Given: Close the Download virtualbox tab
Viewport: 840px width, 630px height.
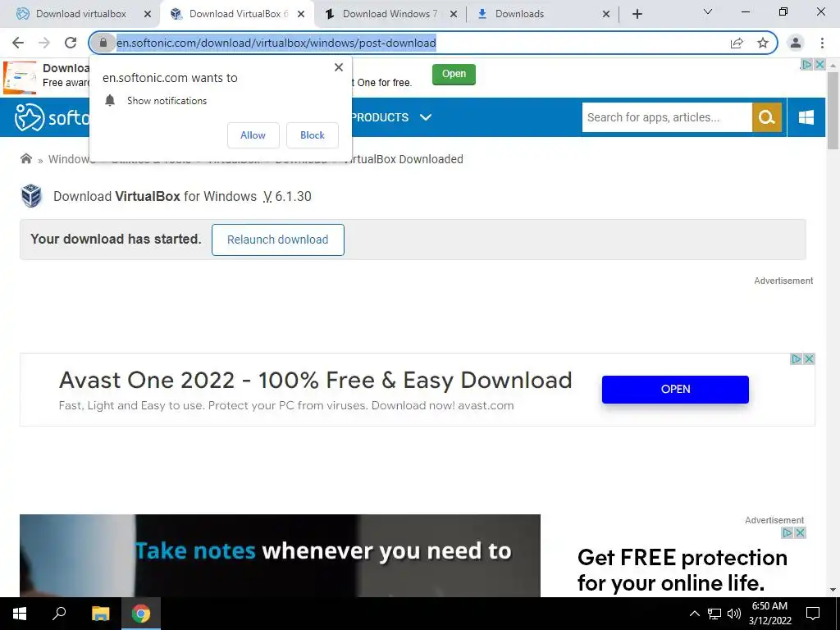Looking at the screenshot, I should [148, 14].
